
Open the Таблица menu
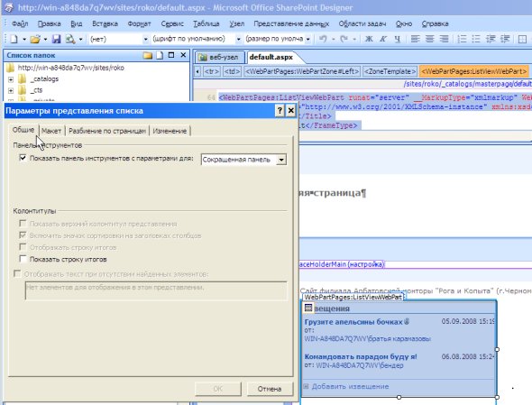click(x=206, y=23)
